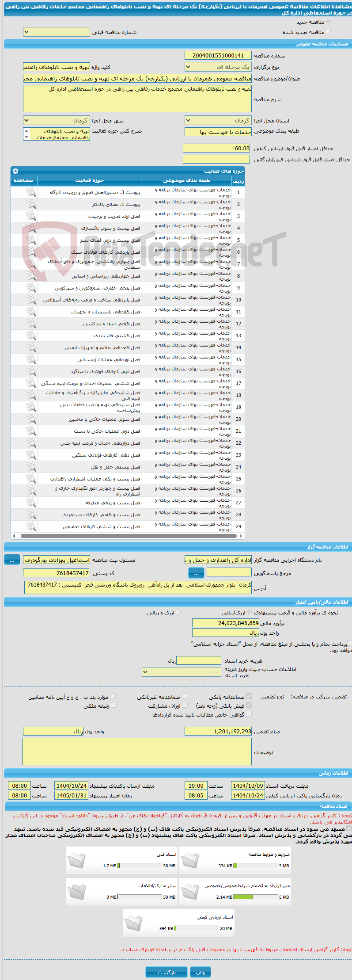Step down شرح کلی حوزه فعالیت list arrow

click(26, 137)
